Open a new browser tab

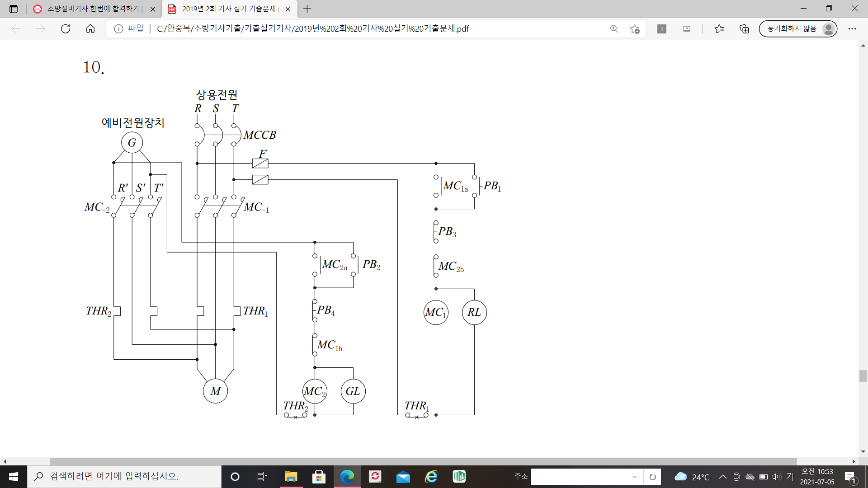[307, 9]
